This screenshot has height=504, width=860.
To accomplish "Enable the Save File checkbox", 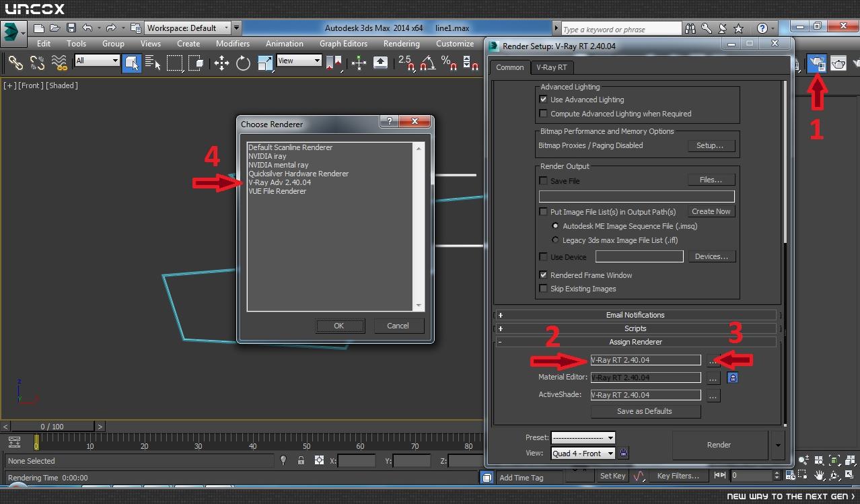I will [543, 181].
